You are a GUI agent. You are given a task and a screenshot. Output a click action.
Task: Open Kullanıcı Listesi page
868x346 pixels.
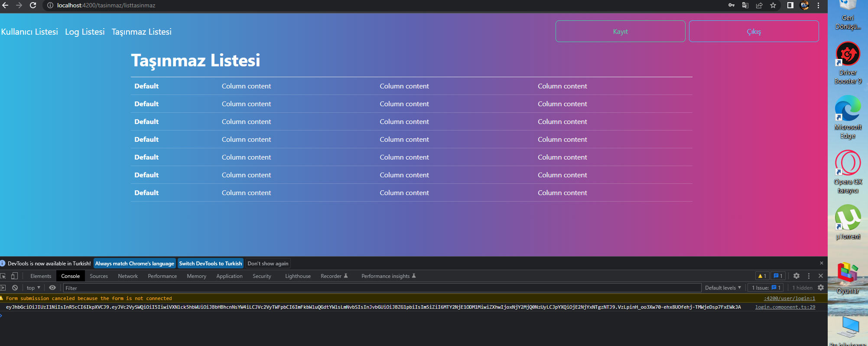pyautogui.click(x=29, y=32)
